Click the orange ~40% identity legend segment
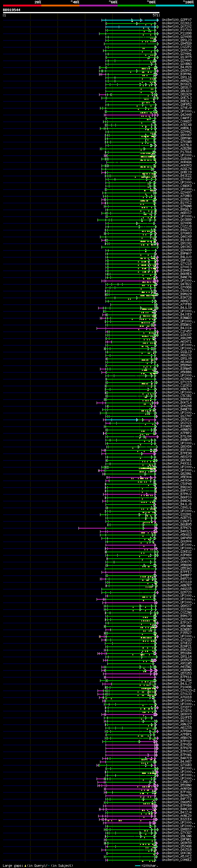Screen dimensions: 197x868 [60, 6]
